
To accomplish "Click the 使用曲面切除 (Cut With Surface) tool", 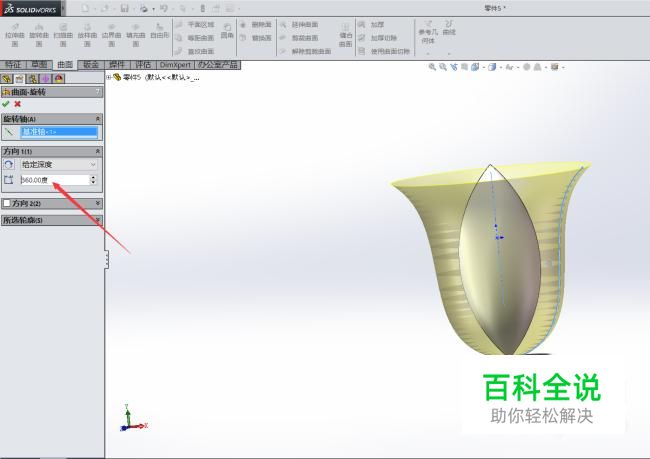I will point(384,51).
